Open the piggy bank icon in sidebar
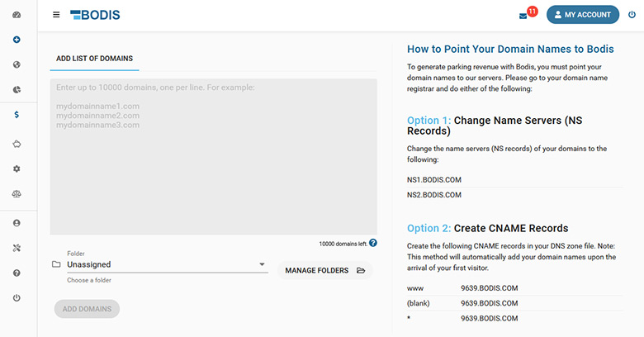This screenshot has width=644, height=337. coord(17,144)
